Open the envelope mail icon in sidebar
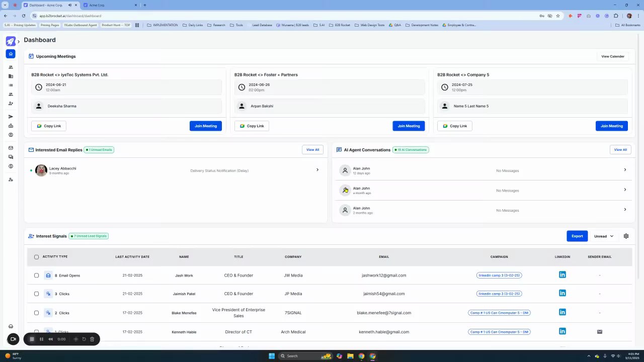Image resolution: width=644 pixels, height=362 pixels. point(11,148)
